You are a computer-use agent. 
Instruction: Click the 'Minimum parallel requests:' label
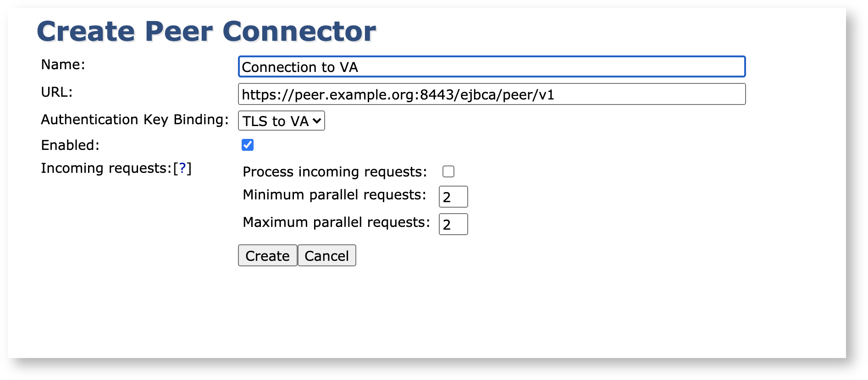coord(334,195)
